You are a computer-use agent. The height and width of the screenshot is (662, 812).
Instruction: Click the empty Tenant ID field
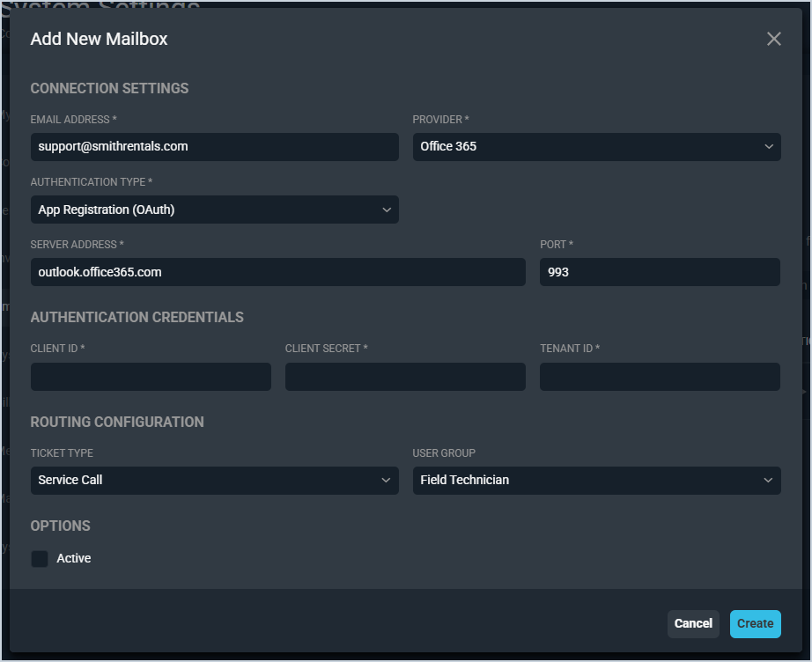point(660,377)
